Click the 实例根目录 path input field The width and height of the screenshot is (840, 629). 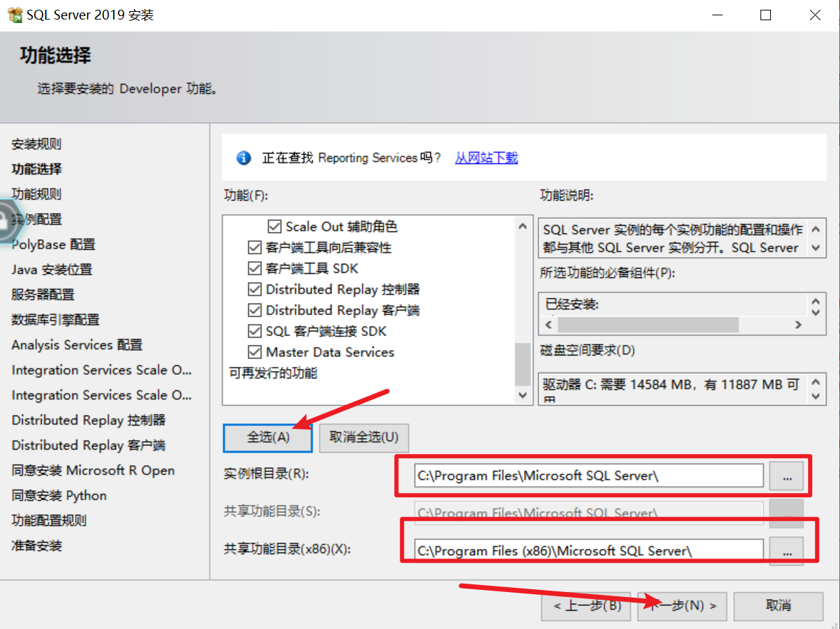pyautogui.click(x=588, y=476)
